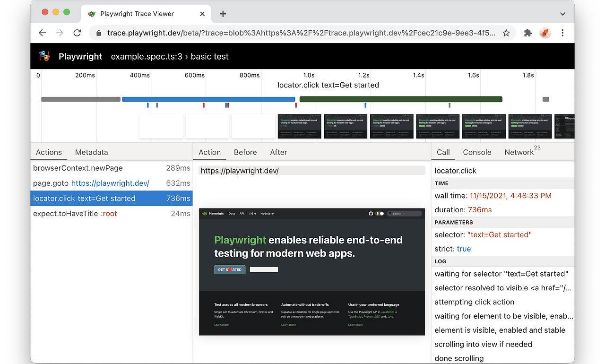The height and width of the screenshot is (364, 605).
Task: Click log line 'scrolling into view if needed'
Action: click(484, 345)
